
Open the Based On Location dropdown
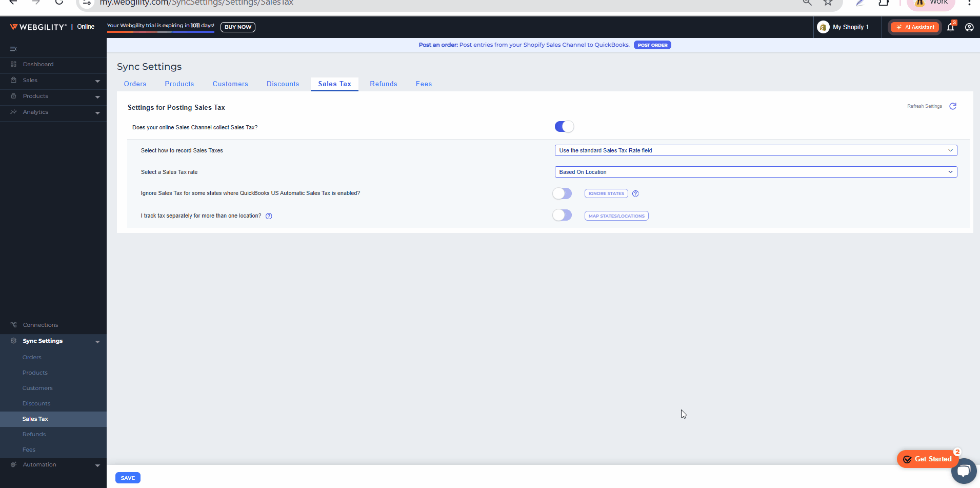(755, 172)
